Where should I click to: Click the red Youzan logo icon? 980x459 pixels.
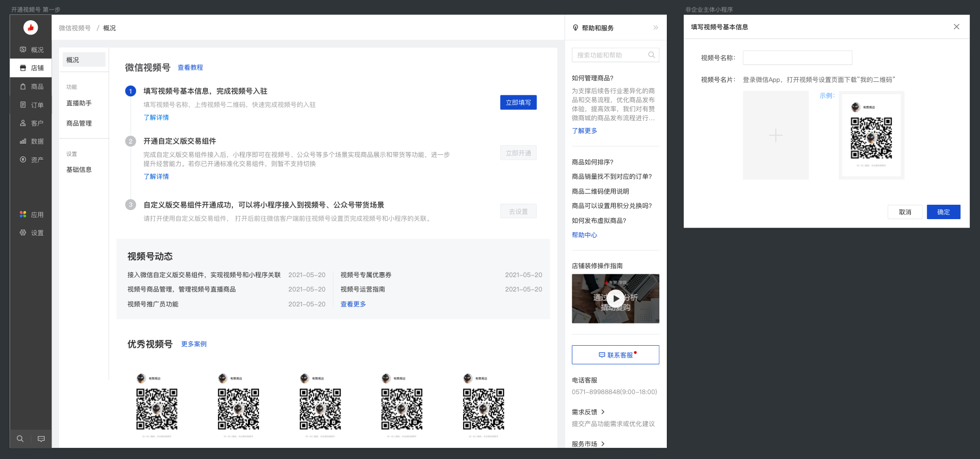click(x=30, y=27)
